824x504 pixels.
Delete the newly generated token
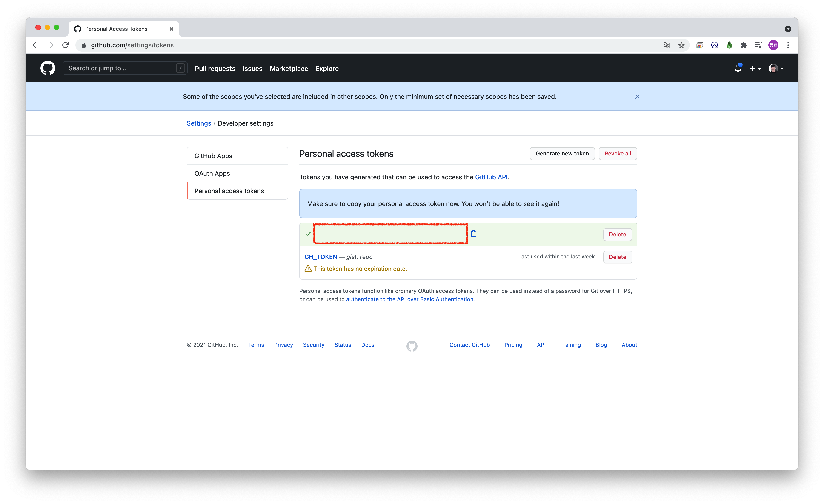[617, 235]
